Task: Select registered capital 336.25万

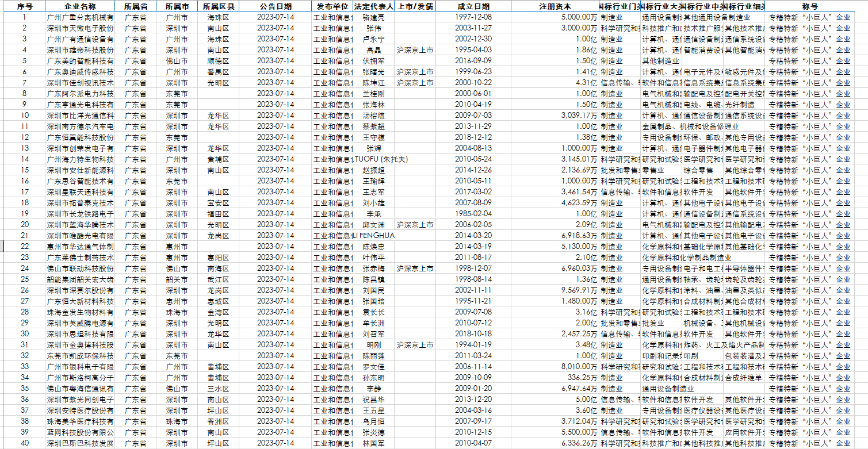Action: click(x=555, y=378)
